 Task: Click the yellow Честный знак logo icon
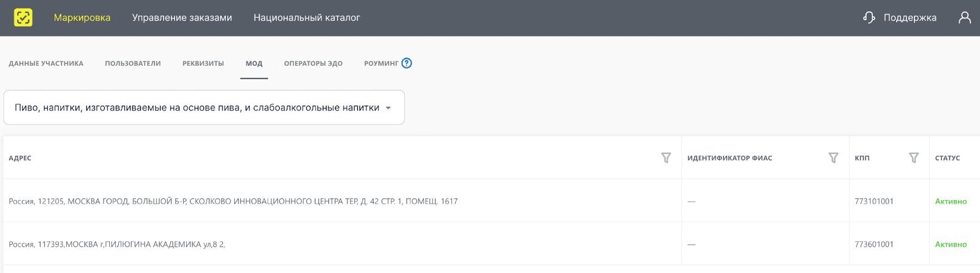(23, 18)
